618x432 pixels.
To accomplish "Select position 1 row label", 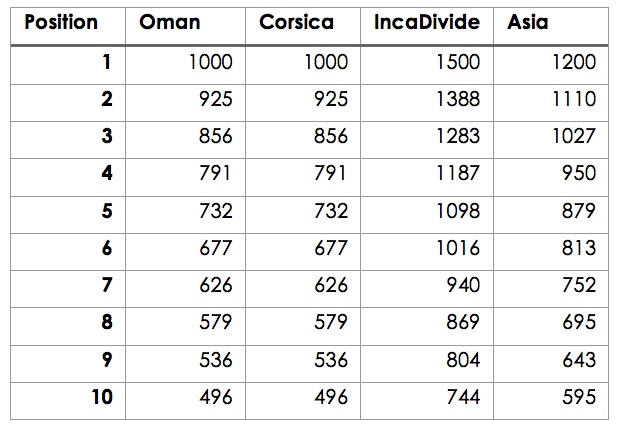I will pos(107,62).
